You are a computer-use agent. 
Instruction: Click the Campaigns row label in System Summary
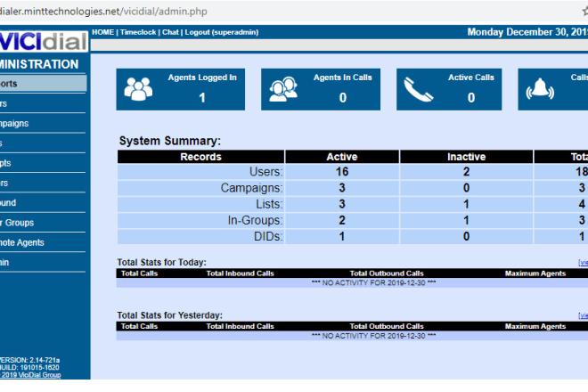251,188
